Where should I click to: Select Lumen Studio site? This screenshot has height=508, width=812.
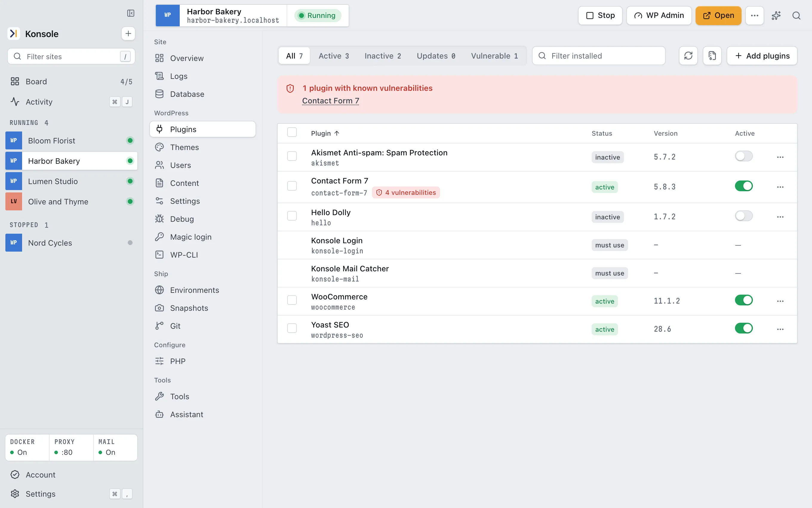point(71,181)
